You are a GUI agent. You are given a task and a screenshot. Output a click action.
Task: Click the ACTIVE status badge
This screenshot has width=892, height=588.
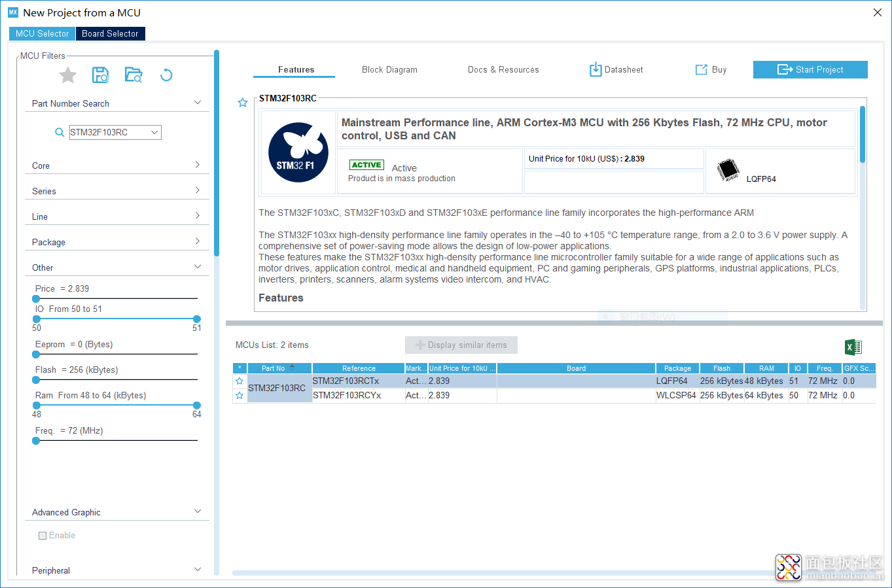[367, 165]
